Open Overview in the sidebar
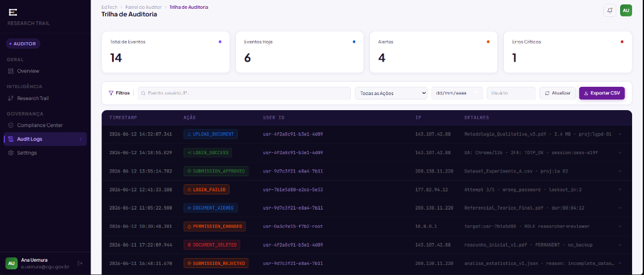 coord(45,71)
